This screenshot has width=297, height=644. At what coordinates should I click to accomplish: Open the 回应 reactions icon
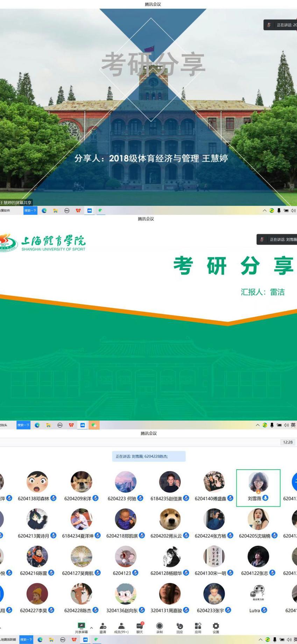click(x=179, y=626)
